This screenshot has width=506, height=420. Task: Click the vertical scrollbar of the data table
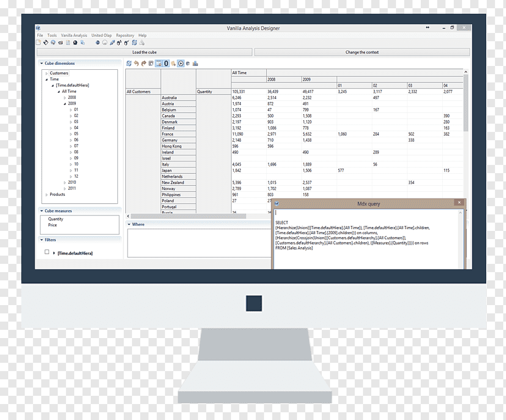466,103
